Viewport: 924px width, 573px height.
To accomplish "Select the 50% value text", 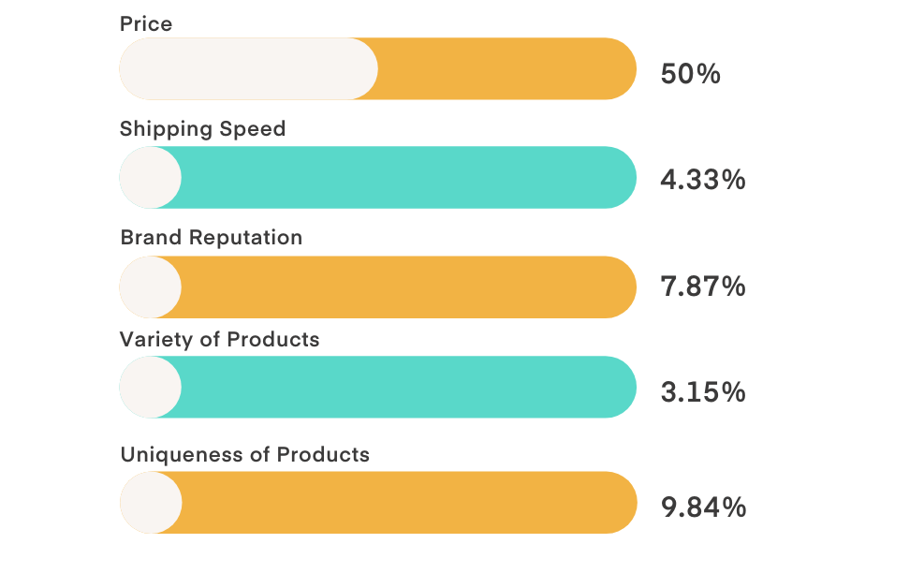I will (x=691, y=74).
